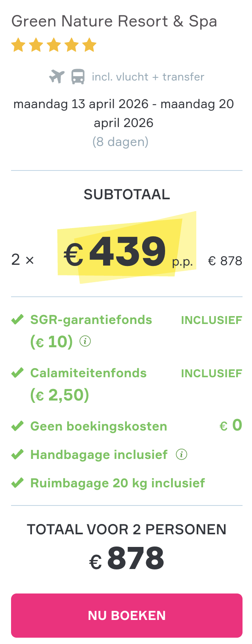
Task: Click the third star in the rating row
Action: pos(53,45)
